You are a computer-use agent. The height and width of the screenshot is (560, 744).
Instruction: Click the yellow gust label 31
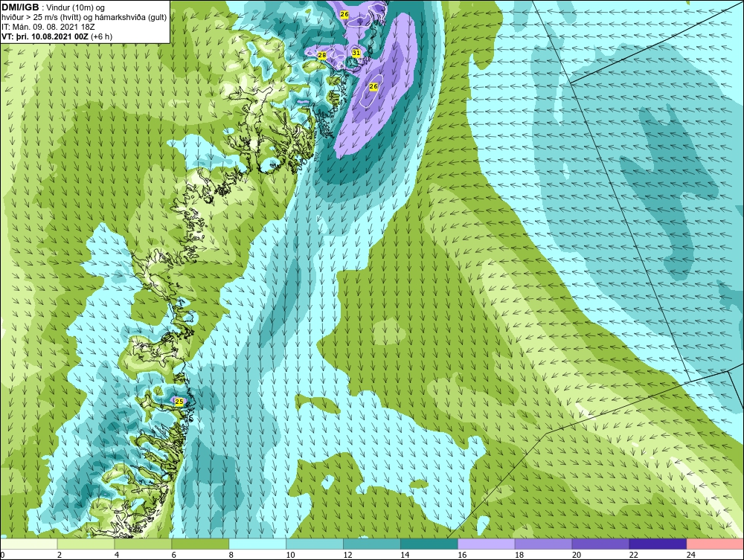click(356, 53)
